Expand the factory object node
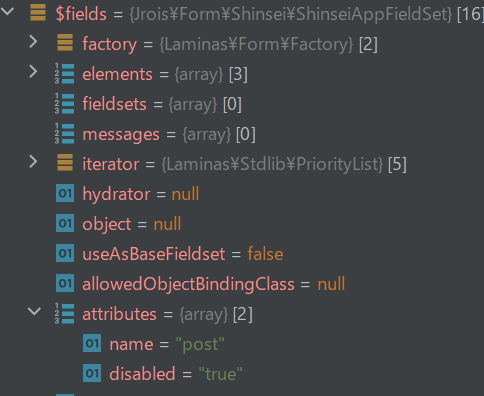484x396 pixels. [x=33, y=42]
